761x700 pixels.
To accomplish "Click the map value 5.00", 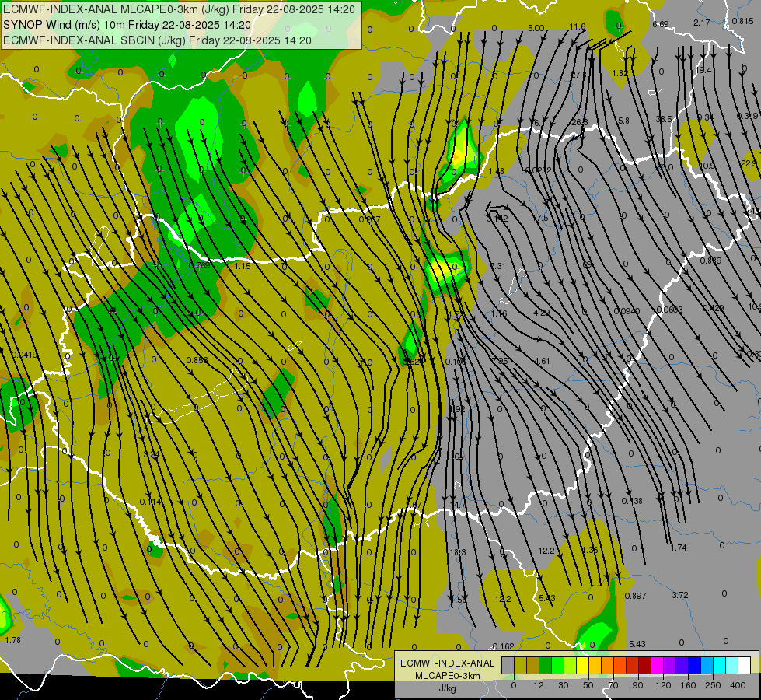I will click(536, 28).
